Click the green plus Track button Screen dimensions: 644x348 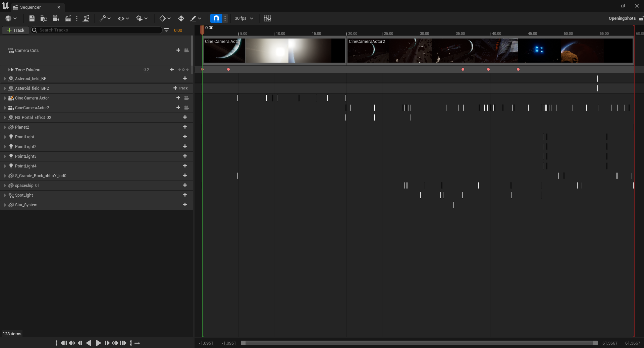[16, 30]
